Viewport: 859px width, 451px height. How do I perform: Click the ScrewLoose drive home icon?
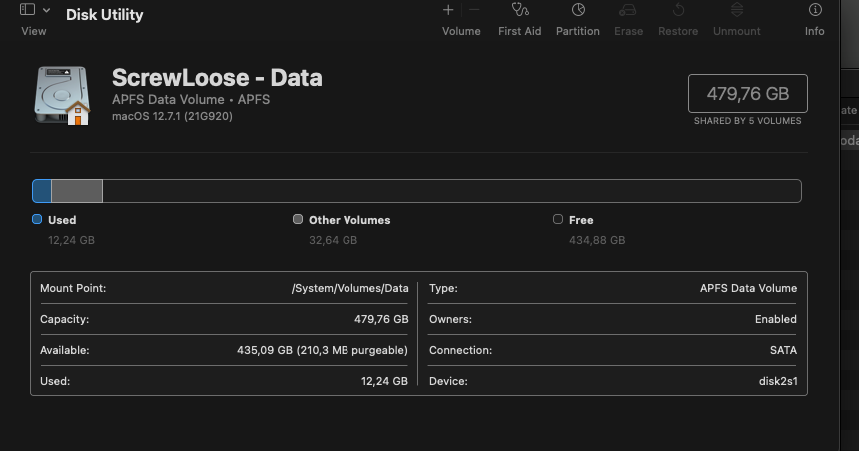pyautogui.click(x=62, y=95)
